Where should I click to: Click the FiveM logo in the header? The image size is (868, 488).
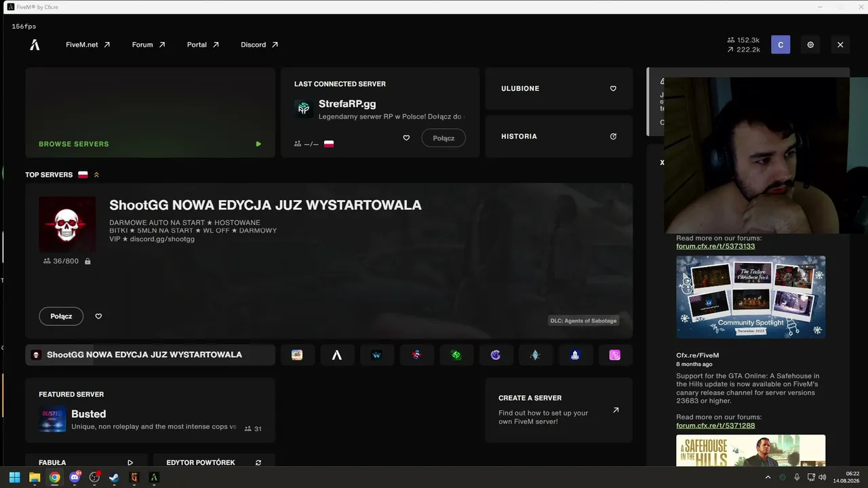click(35, 45)
